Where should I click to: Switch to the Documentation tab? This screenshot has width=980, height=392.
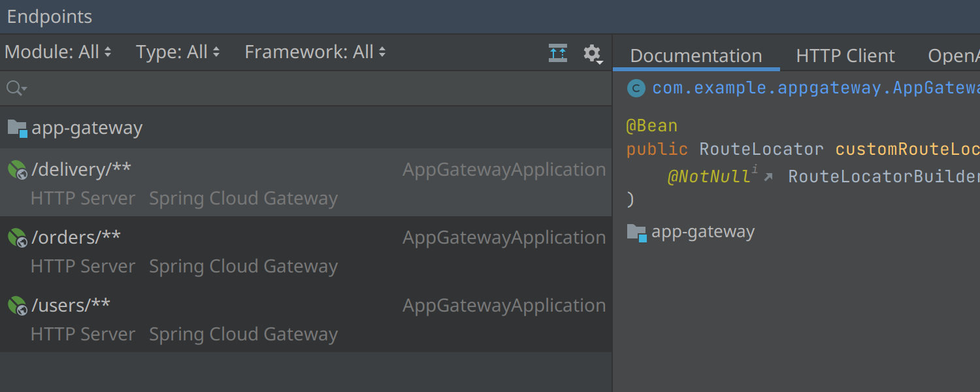(x=696, y=56)
